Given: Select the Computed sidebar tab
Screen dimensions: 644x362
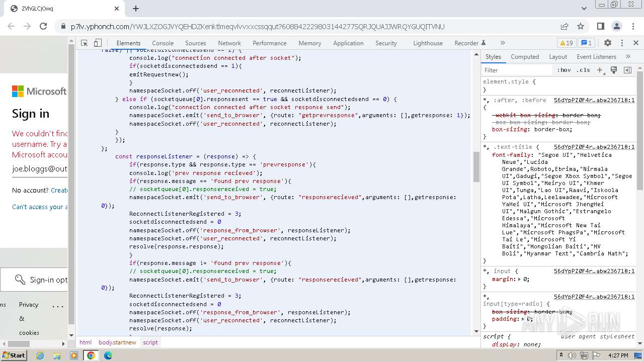Looking at the screenshot, I should pos(525,57).
